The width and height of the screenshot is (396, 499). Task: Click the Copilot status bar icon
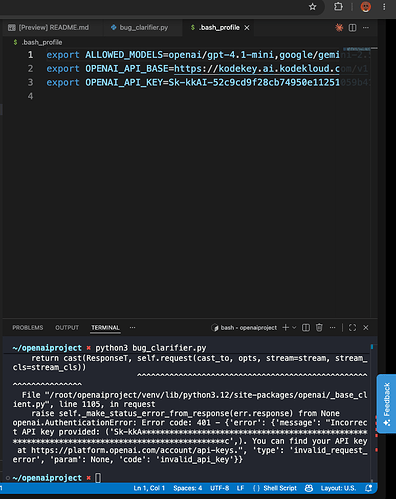pyautogui.click(x=309, y=488)
